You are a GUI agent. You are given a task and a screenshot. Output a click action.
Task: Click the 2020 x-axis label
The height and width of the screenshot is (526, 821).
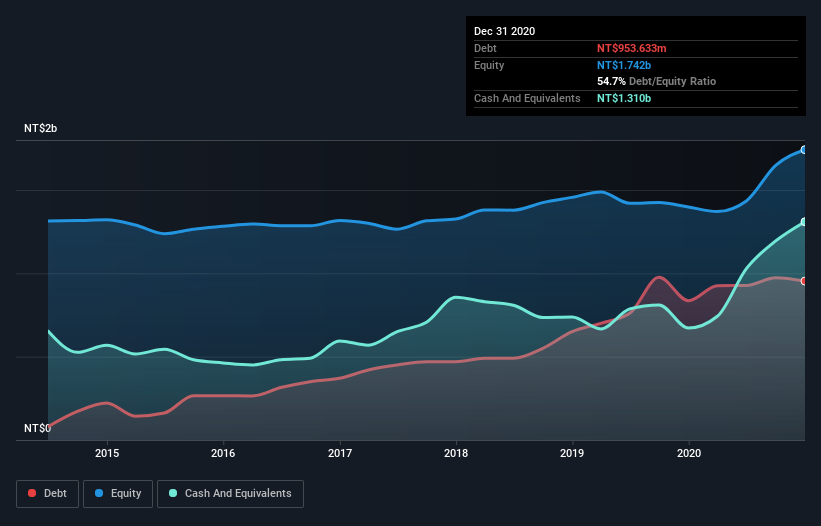(689, 453)
